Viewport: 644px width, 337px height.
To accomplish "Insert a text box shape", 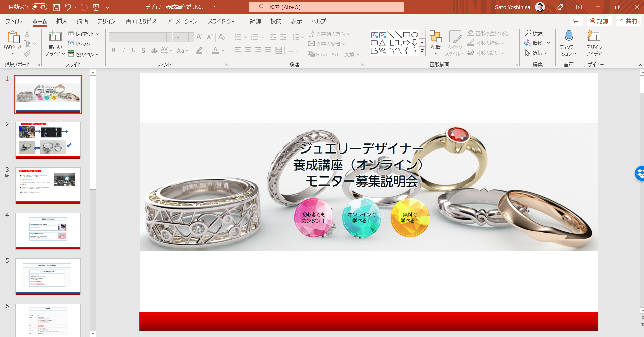I will pos(374,35).
